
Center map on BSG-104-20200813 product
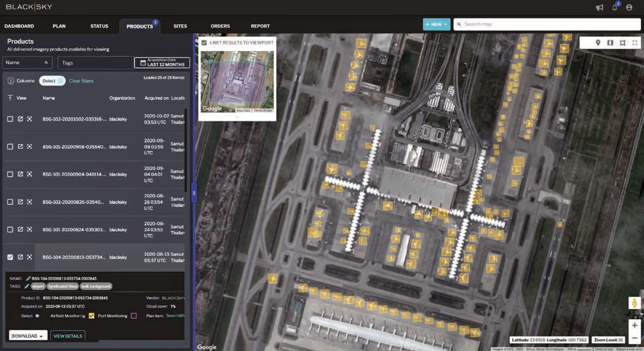[30, 257]
